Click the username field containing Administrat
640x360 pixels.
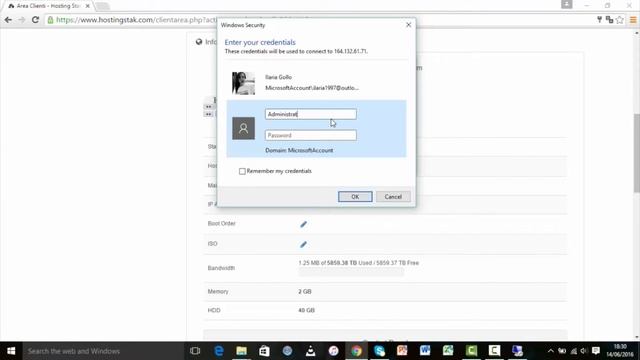tap(311, 114)
